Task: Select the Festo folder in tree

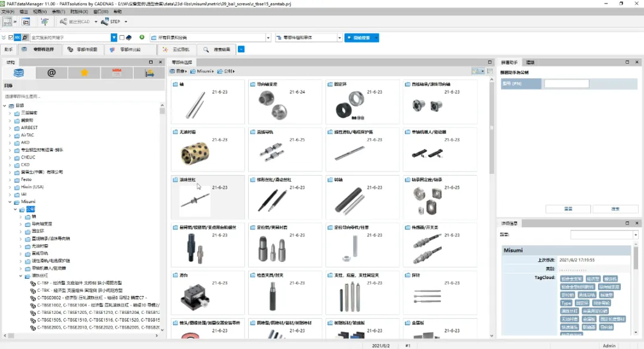Action: click(x=26, y=180)
